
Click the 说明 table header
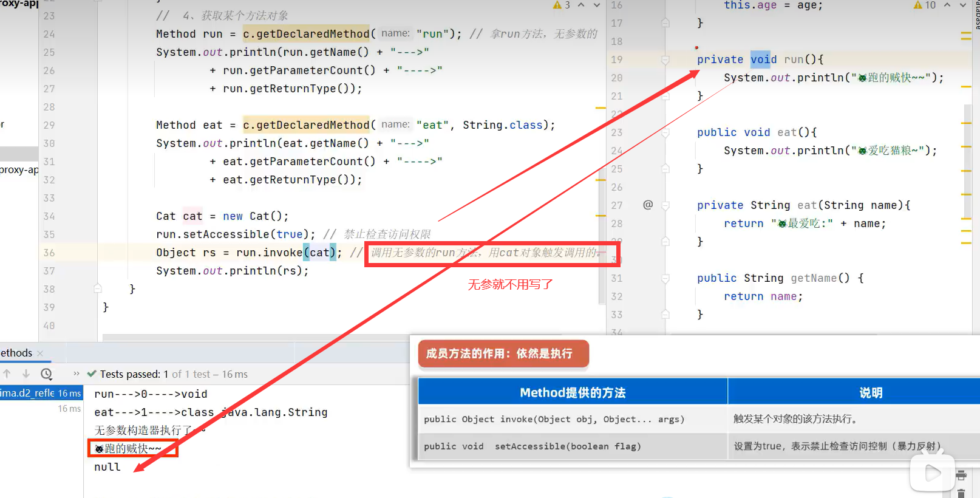click(854, 393)
